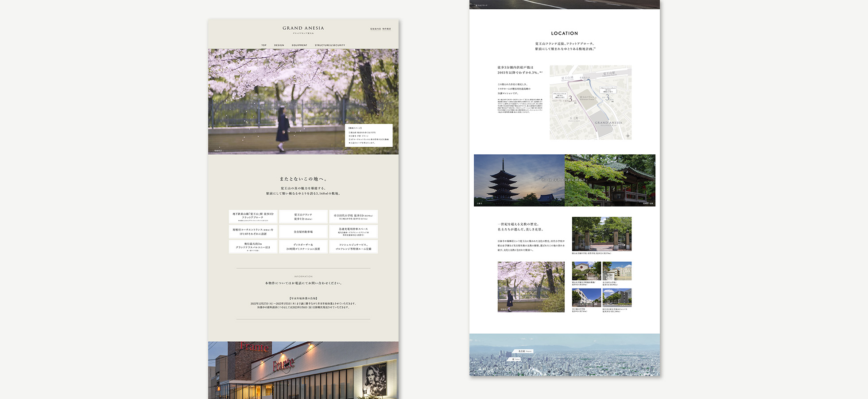
Task: Click the 市立田代小学校 building thumbnail
Action: point(617,271)
